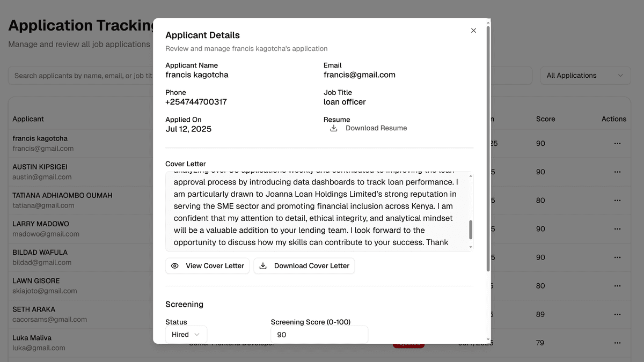Click TATIANA ADHIAOMBO OUMAH in the table

[62, 195]
